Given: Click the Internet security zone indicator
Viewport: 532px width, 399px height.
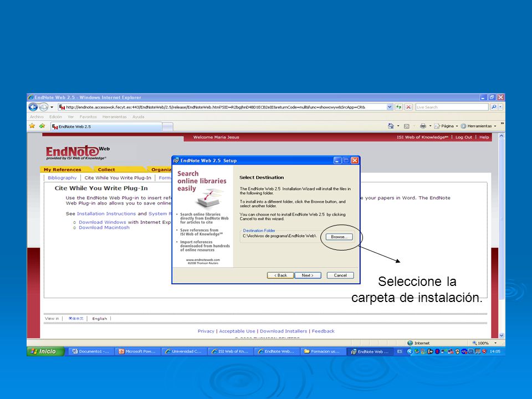Looking at the screenshot, I should [x=418, y=343].
